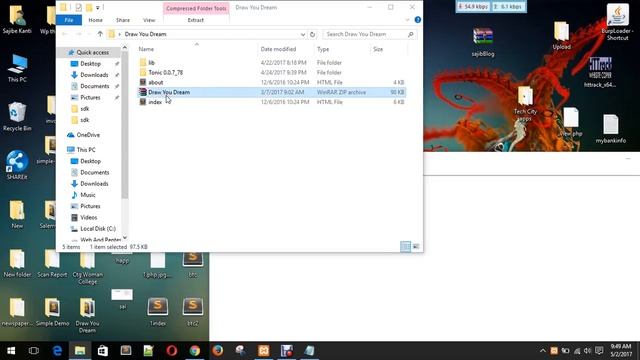640x360 pixels.
Task: Click the volume icon in system tray
Action: pyautogui.click(x=587, y=351)
